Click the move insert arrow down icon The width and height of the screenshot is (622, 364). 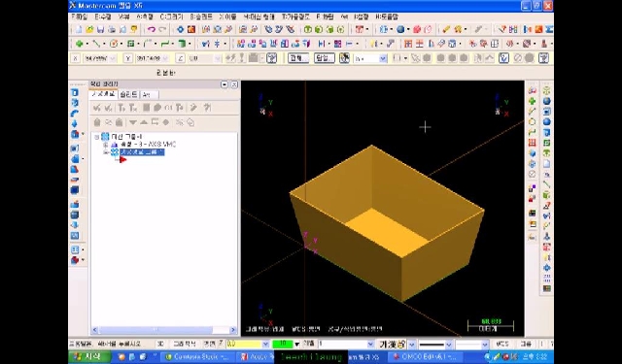133,122
